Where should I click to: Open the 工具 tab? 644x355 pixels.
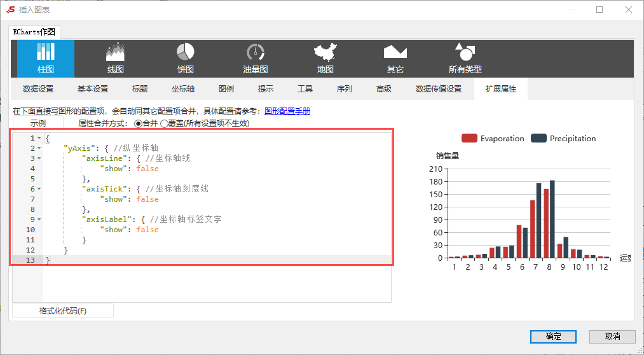tap(305, 89)
